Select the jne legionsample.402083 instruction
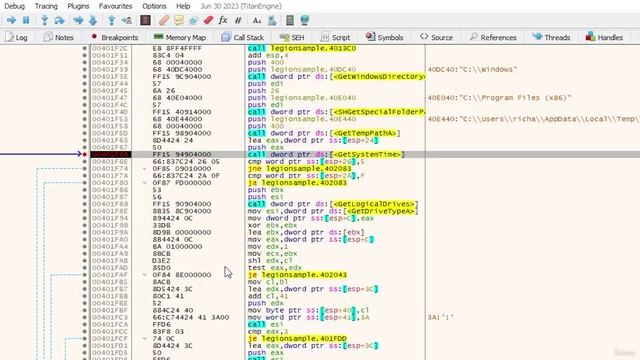This screenshot has height=360, width=640. [x=299, y=169]
